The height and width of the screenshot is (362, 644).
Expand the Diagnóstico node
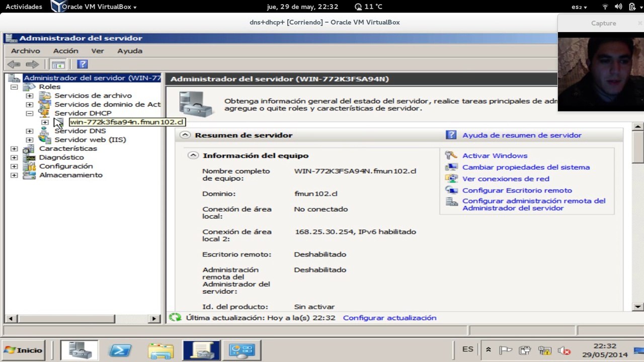14,157
